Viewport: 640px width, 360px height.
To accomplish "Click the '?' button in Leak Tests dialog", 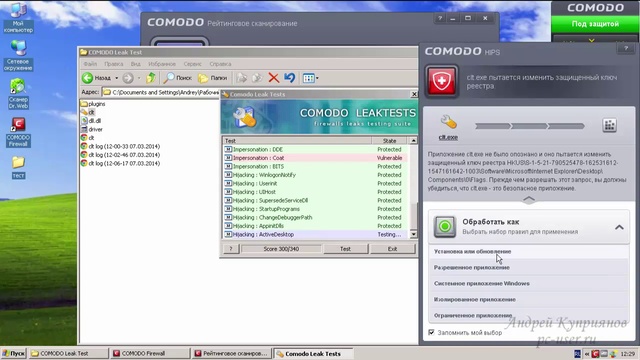I will 231,249.
